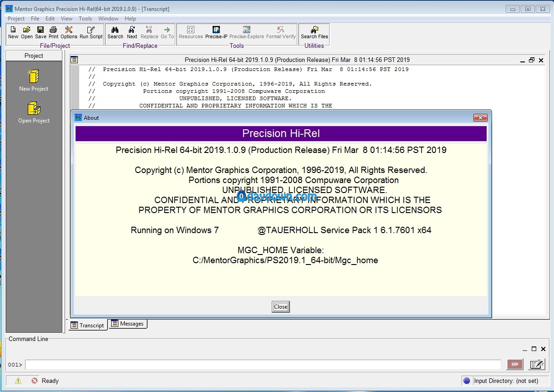Click the red X on About dialog

point(480,117)
